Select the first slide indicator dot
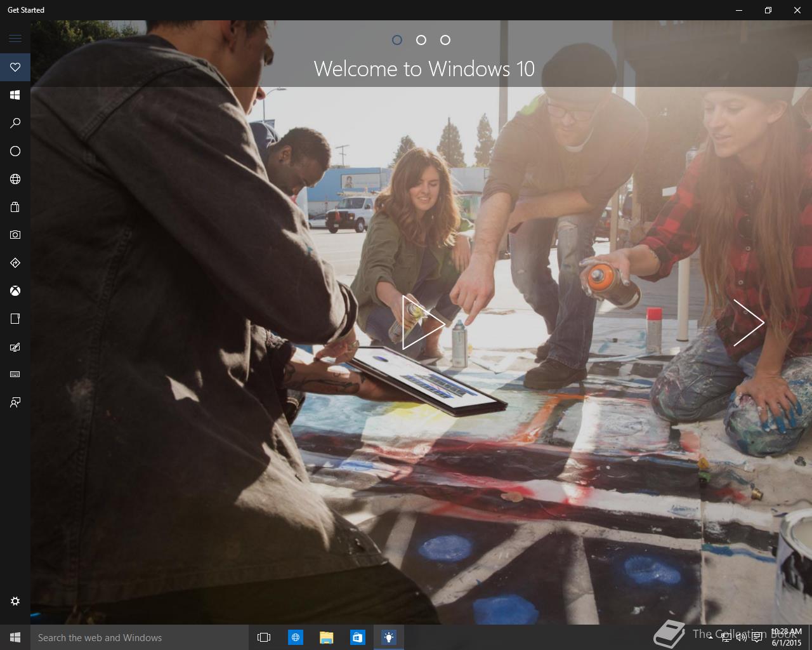 pyautogui.click(x=397, y=40)
